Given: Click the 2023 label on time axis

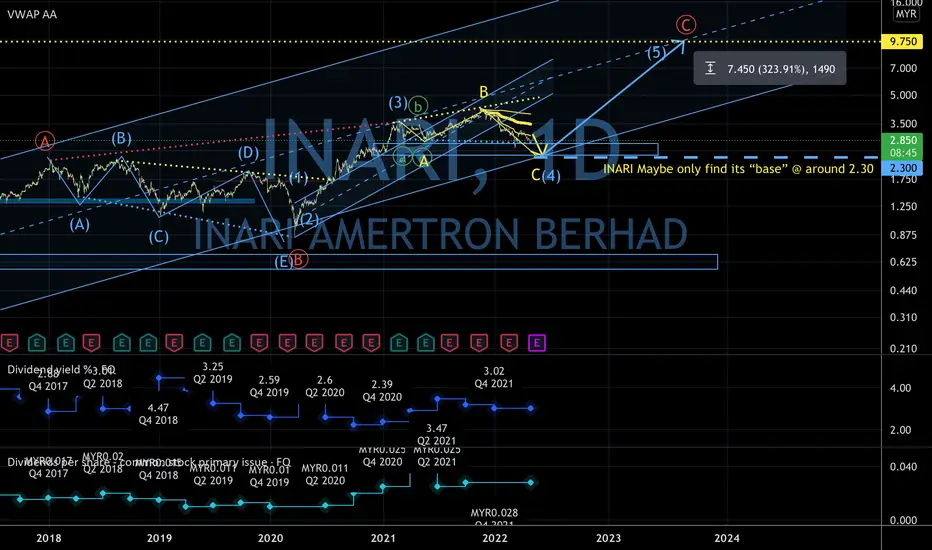Looking at the screenshot, I should [x=608, y=538].
